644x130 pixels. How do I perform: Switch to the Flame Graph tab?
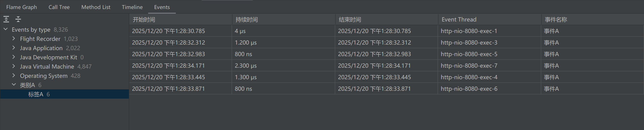pyautogui.click(x=21, y=7)
